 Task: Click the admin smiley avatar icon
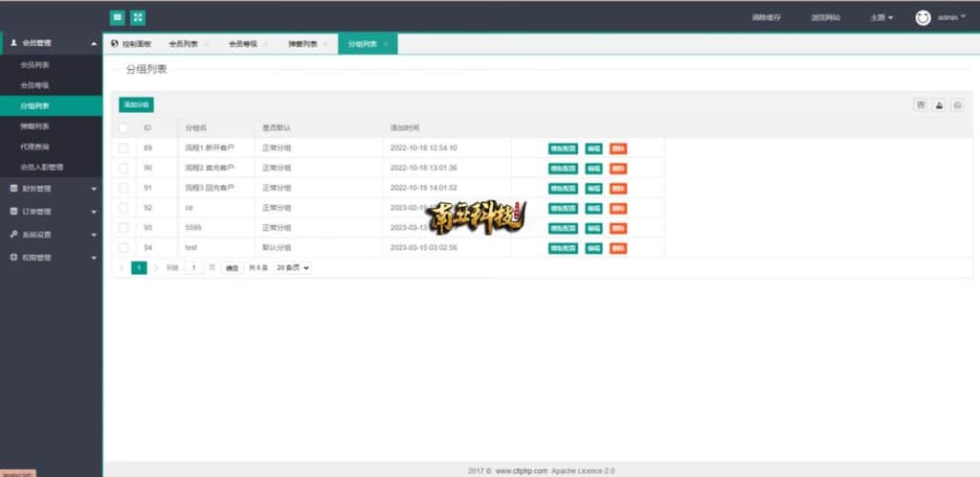(924, 17)
